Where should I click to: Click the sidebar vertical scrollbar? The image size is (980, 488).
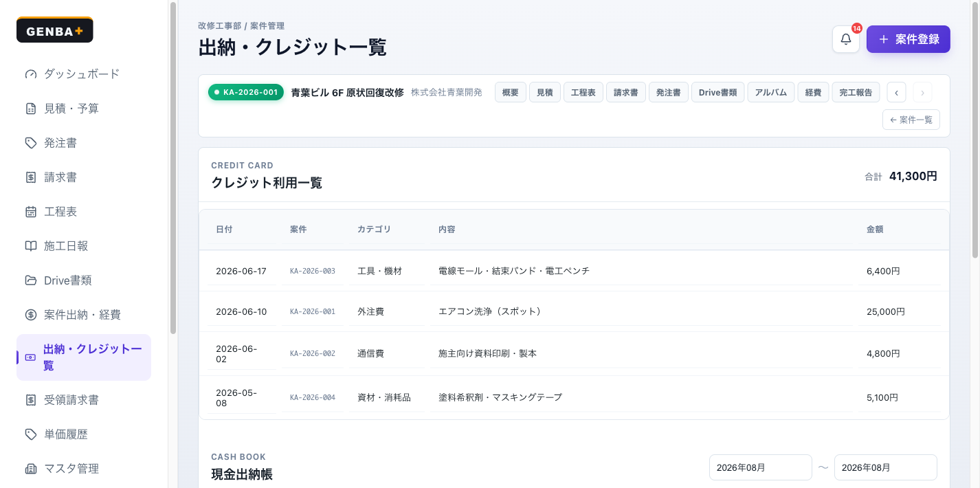[173, 168]
